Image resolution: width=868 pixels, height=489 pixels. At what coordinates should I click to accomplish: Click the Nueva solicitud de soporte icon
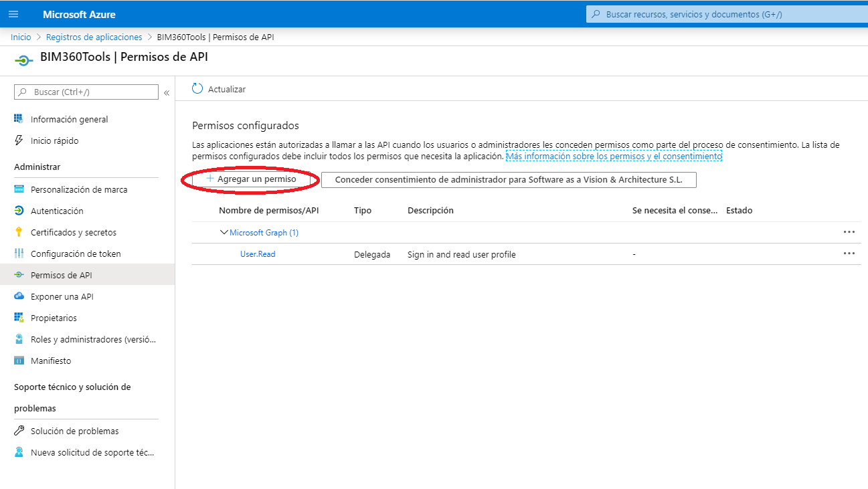click(19, 452)
